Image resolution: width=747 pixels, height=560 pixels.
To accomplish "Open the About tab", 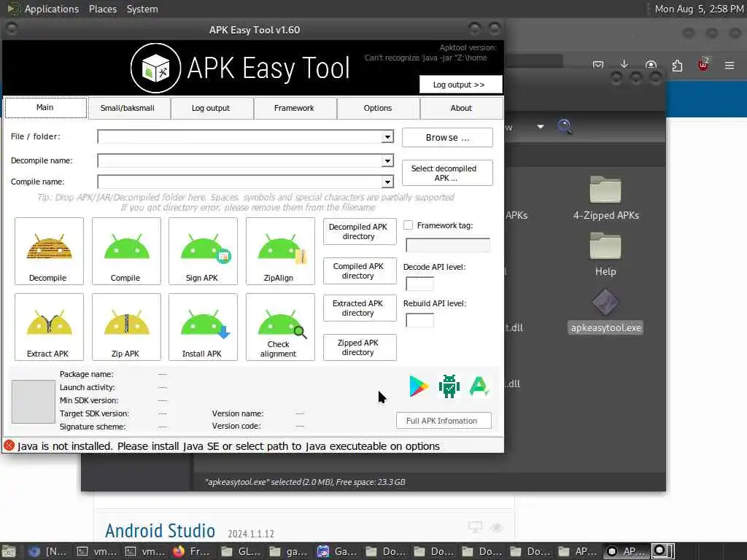I will click(461, 108).
